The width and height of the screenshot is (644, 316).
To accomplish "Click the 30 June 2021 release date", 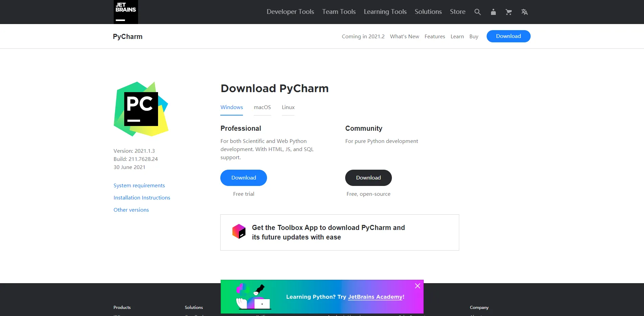I will pyautogui.click(x=130, y=167).
